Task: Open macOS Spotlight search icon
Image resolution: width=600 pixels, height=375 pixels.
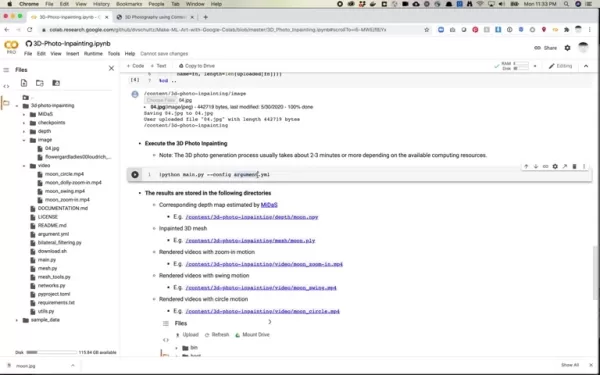Action: [566, 4]
